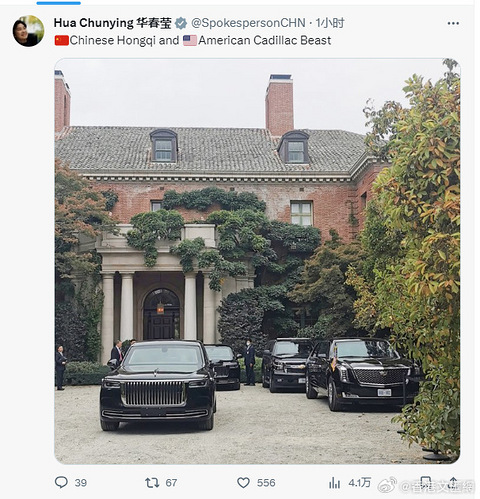
Task: Click the post text about Hongqi
Action: pyautogui.click(x=193, y=40)
